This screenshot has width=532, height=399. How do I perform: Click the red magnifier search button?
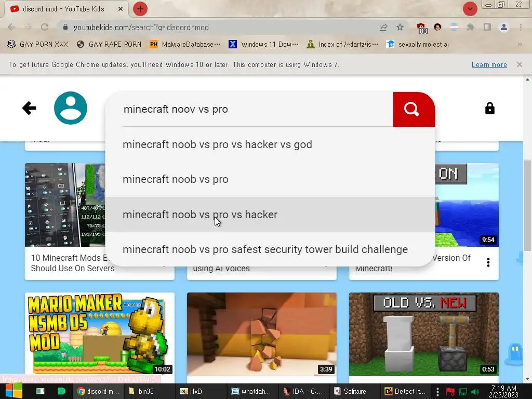[x=414, y=109]
